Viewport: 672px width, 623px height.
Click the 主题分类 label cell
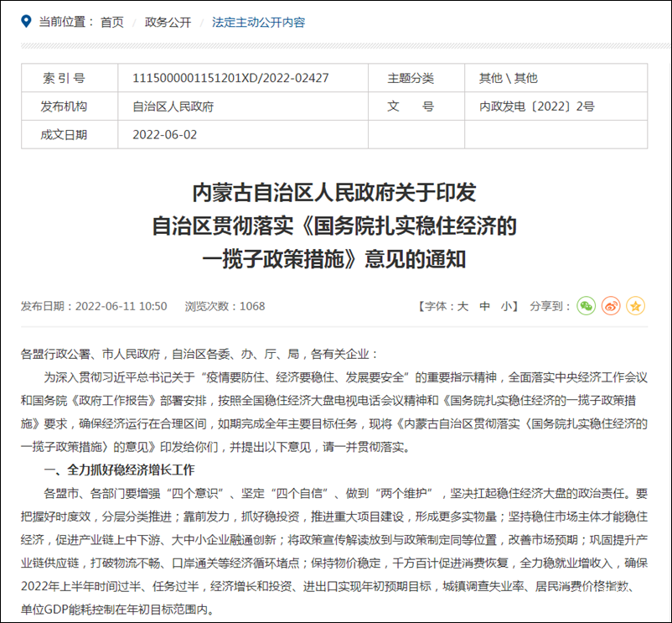pyautogui.click(x=416, y=78)
